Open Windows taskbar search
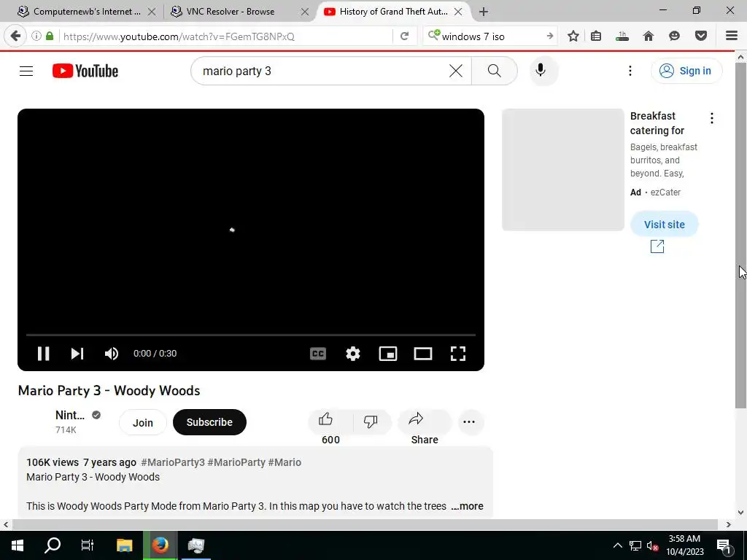Viewport: 747px width, 560px height. (x=53, y=545)
